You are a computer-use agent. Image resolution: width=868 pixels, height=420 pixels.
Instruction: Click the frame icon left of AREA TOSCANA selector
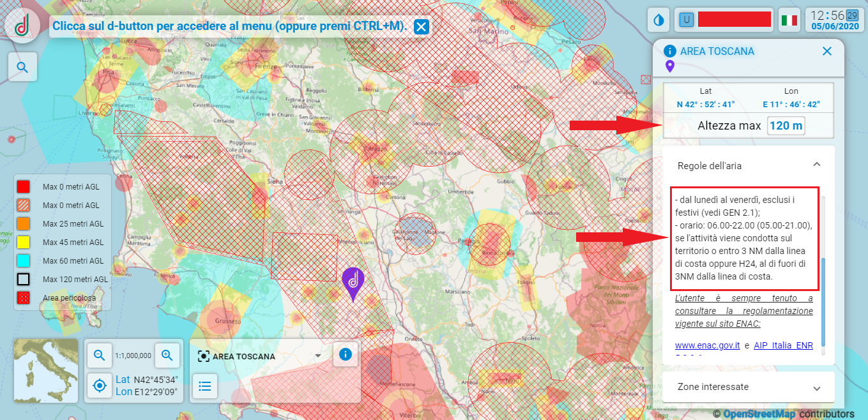[x=204, y=356]
